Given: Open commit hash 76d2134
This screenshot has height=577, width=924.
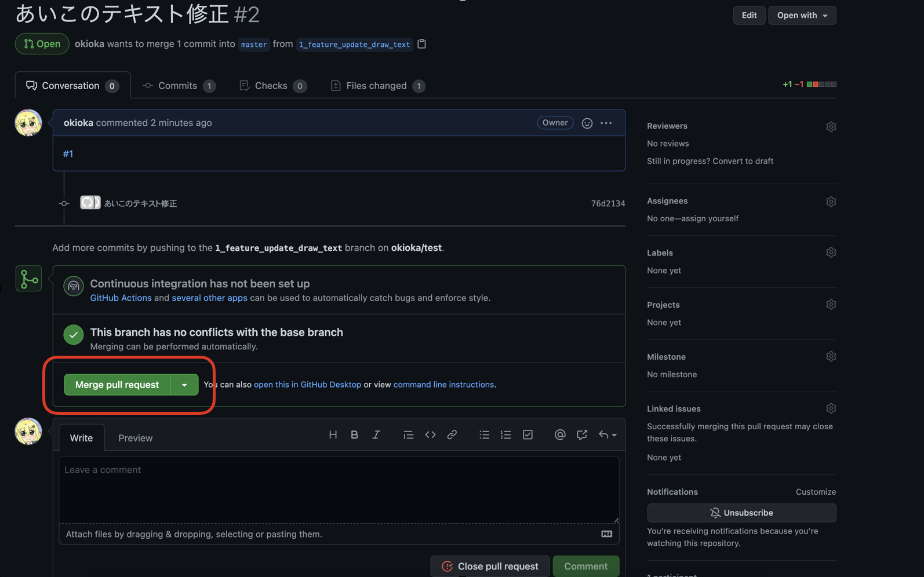Looking at the screenshot, I should 608,203.
